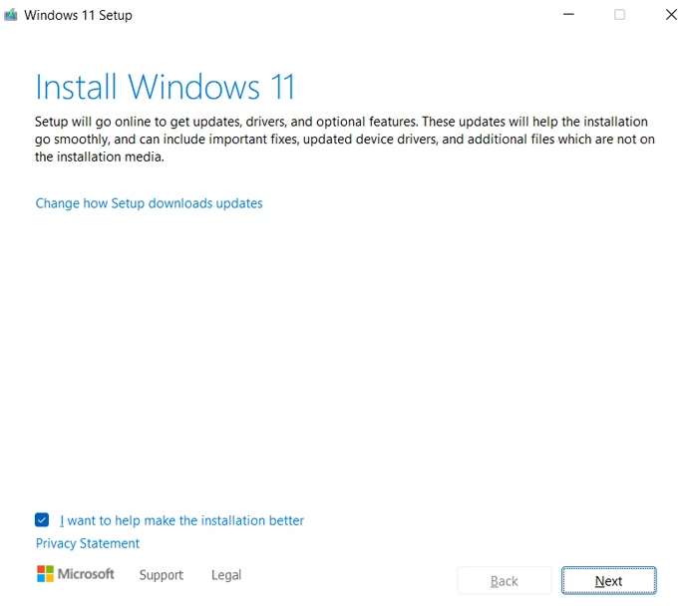Click the text "I want to help make the installation better"
This screenshot has width=694, height=616.
[x=181, y=520]
